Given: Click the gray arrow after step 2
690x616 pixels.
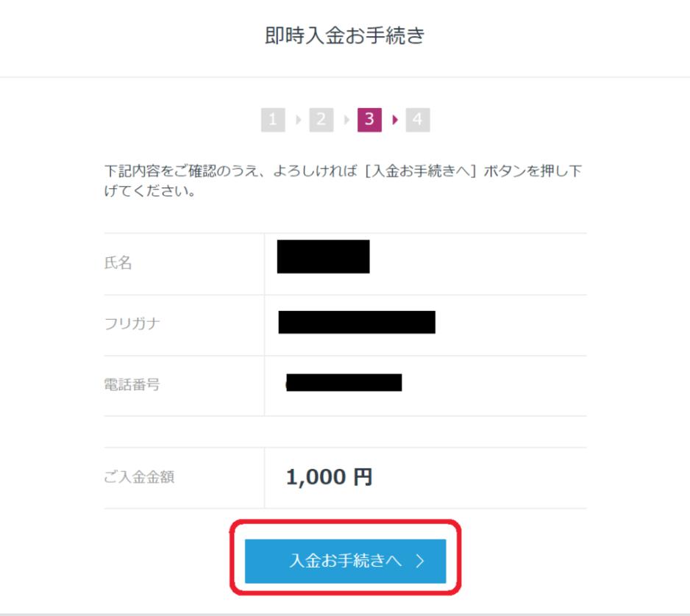Looking at the screenshot, I should [346, 120].
